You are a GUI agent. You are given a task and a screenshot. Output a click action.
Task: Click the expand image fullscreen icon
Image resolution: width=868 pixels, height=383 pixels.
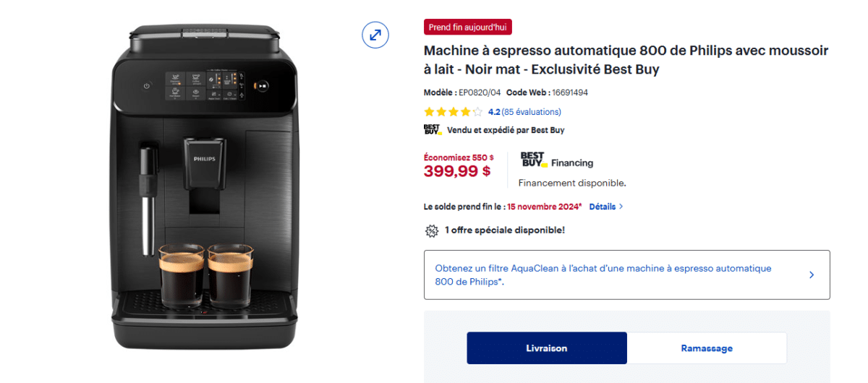(375, 35)
